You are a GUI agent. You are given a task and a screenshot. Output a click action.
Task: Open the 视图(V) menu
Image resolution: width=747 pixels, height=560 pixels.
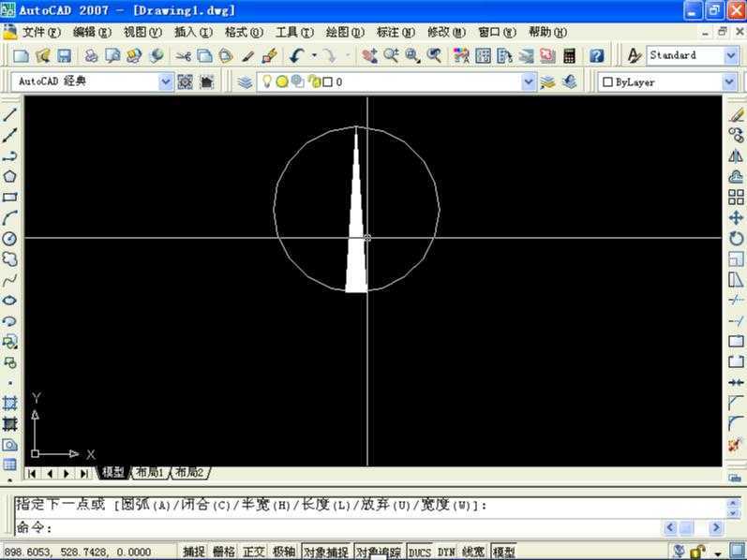142,32
